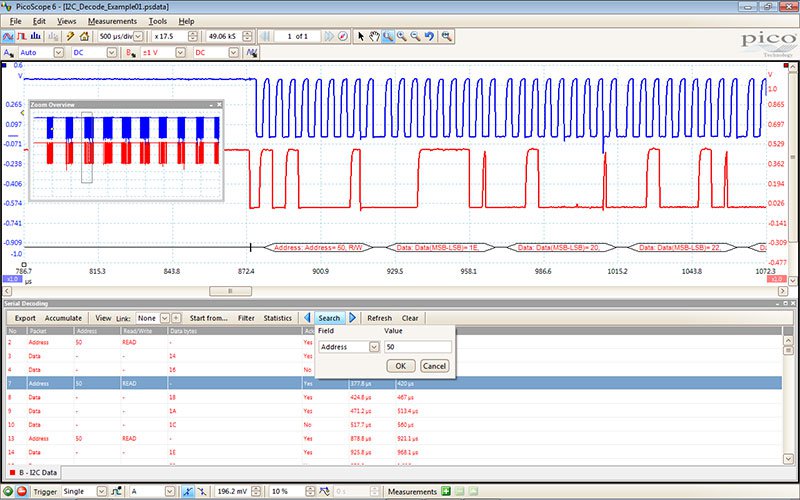Click the Export button
Image resolution: width=800 pixels, height=500 pixels.
pyautogui.click(x=25, y=318)
